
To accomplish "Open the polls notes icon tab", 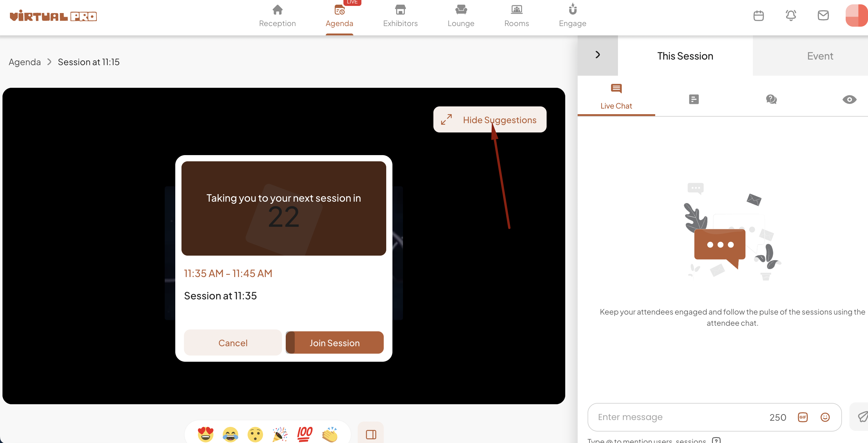I will click(694, 99).
